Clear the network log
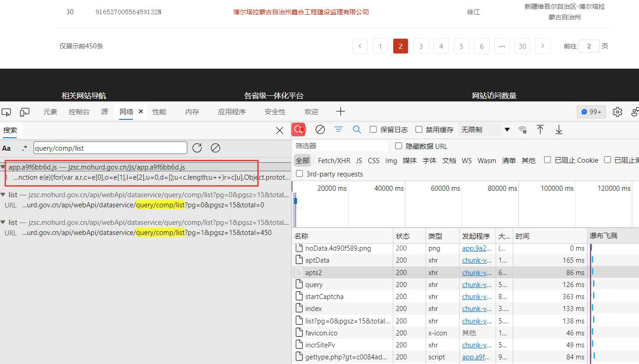The width and height of the screenshot is (639, 364). click(x=320, y=129)
